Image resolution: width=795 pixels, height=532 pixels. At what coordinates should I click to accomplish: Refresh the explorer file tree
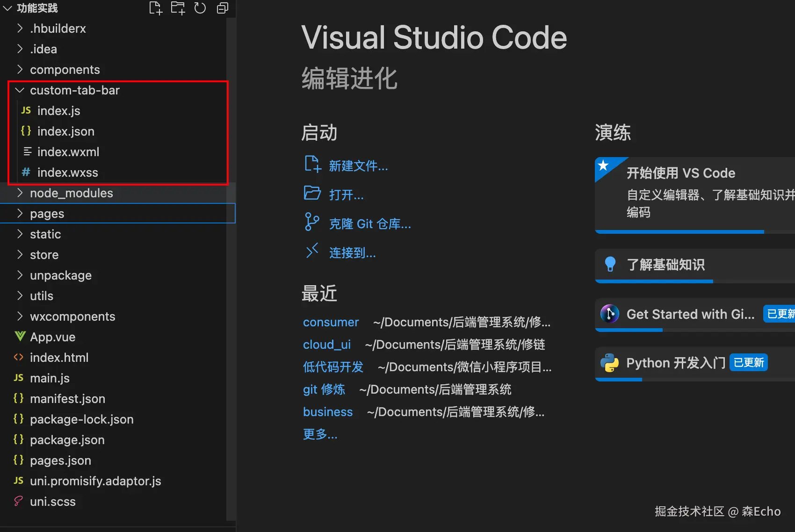[x=200, y=8]
